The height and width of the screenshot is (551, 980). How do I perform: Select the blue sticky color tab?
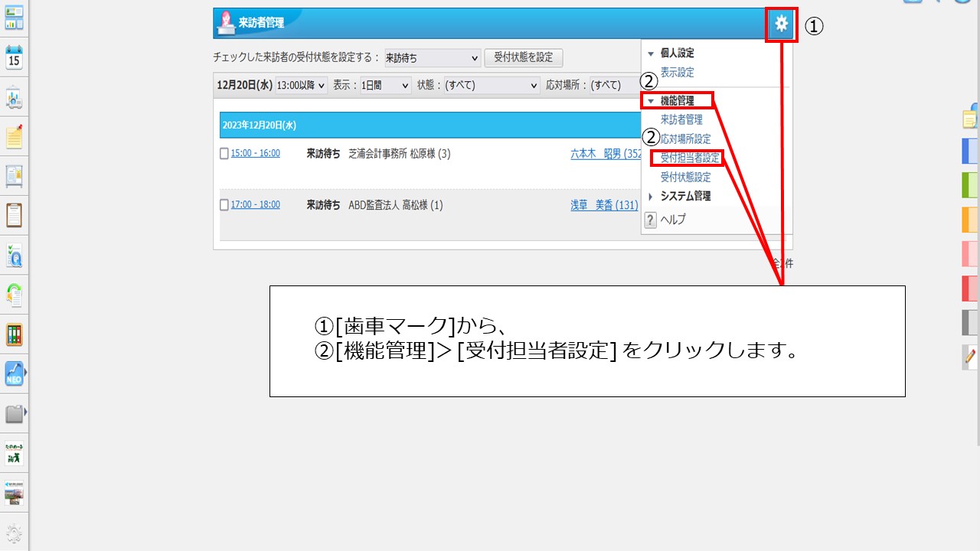tap(971, 151)
